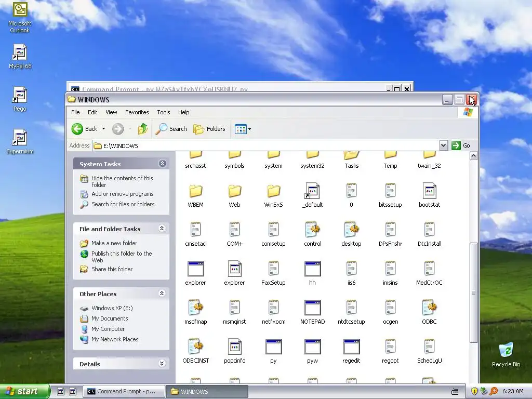Open the Edit menu
This screenshot has height=399, width=532.
click(x=92, y=112)
